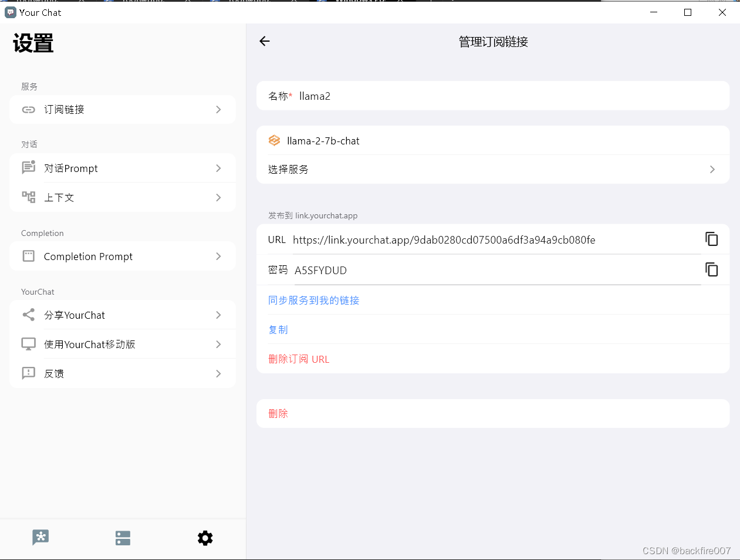Open the 选择服务 chevron
Screen dimensions: 740x560
712,169
